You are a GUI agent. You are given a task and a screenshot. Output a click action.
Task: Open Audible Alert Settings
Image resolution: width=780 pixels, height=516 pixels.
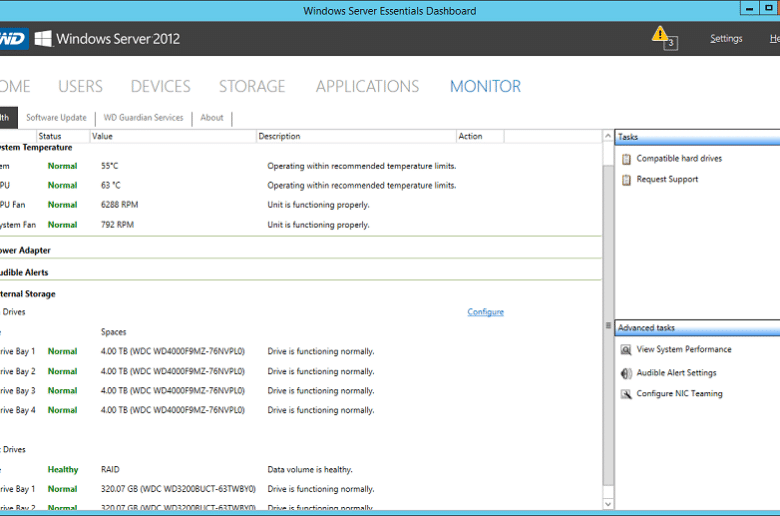click(677, 373)
